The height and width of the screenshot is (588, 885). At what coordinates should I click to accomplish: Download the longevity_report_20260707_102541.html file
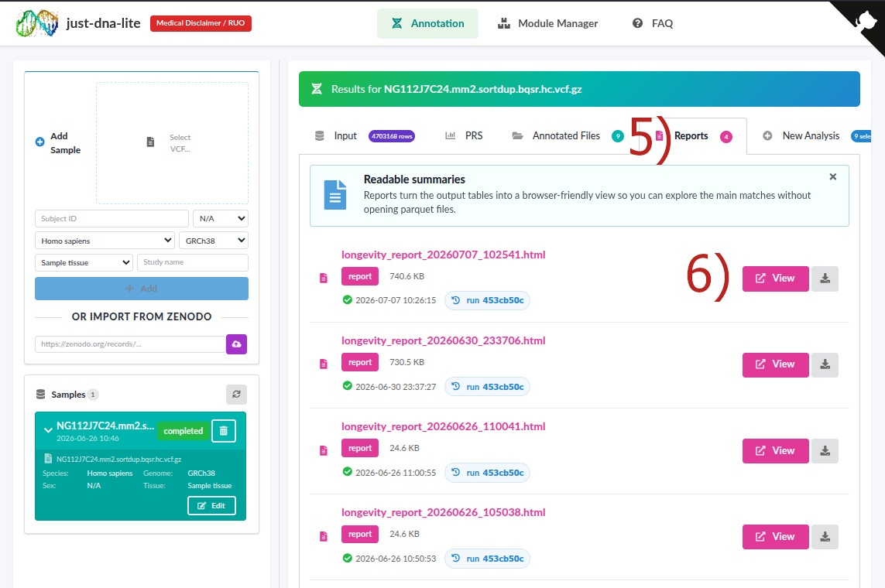(825, 279)
